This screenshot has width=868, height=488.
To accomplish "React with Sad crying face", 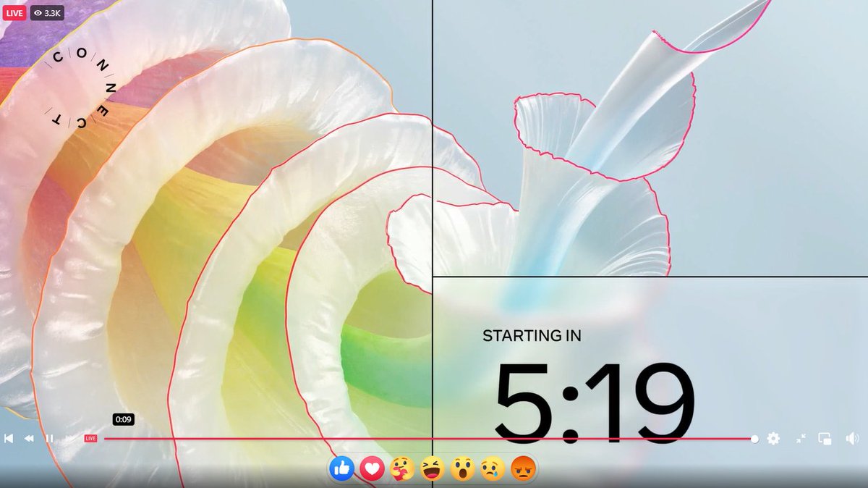I will point(493,469).
